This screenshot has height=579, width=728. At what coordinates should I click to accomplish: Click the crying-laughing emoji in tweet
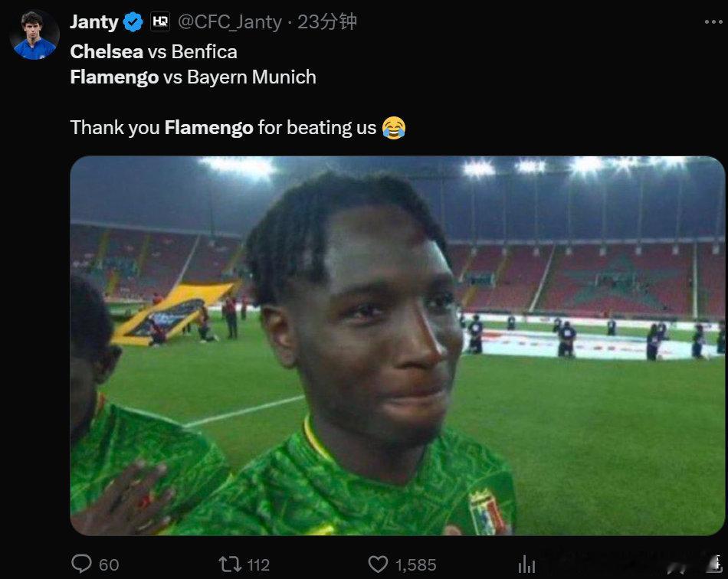click(x=394, y=128)
